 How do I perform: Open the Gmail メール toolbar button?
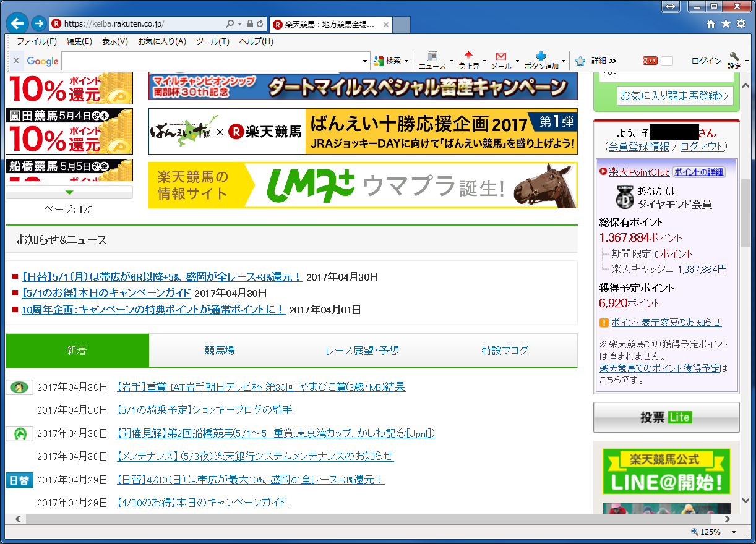pos(501,61)
